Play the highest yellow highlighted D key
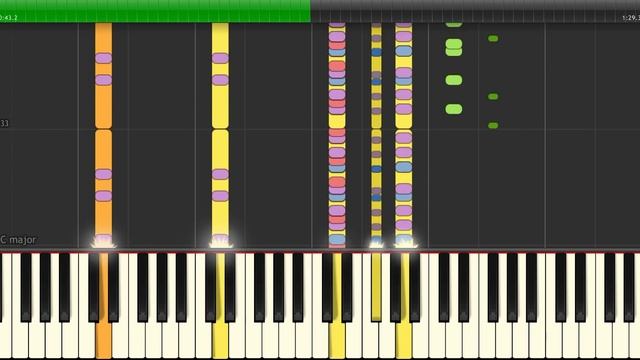Screen dimensions: 640x360 pos(337,306)
